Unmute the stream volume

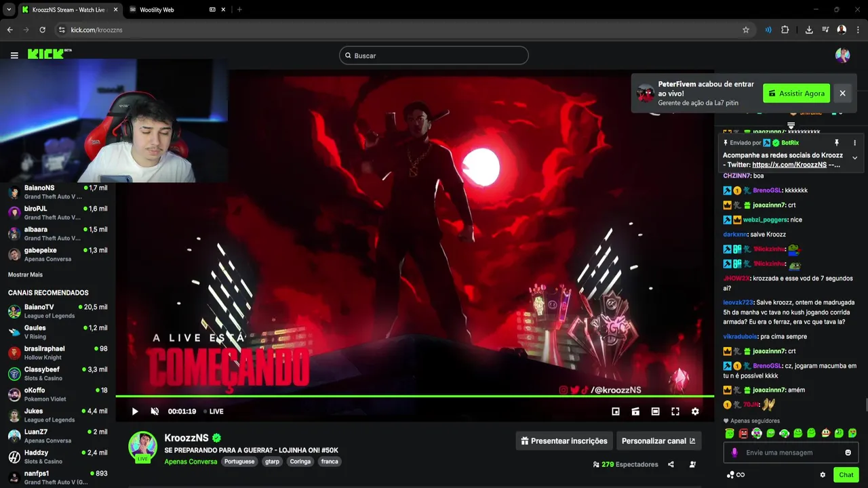pos(155,411)
